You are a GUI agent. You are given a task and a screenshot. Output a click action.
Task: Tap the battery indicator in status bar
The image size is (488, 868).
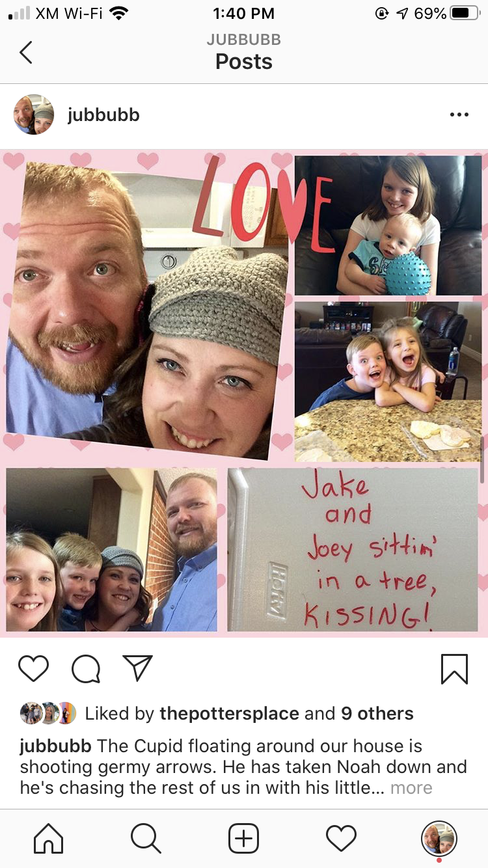tap(465, 13)
